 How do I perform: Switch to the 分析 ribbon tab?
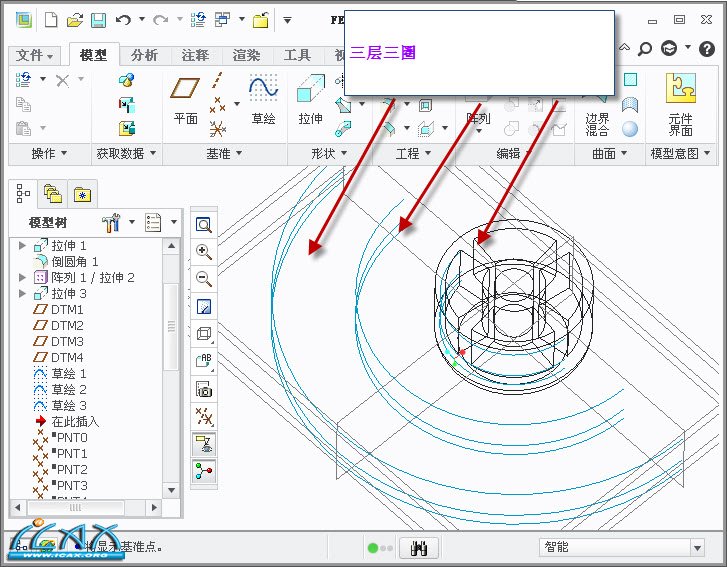pos(144,55)
